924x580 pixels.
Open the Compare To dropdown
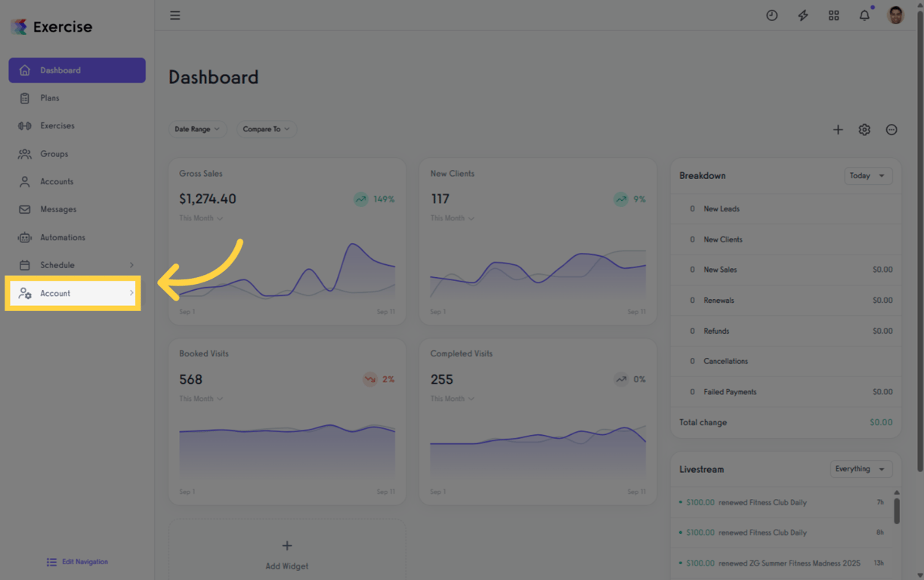(x=266, y=129)
